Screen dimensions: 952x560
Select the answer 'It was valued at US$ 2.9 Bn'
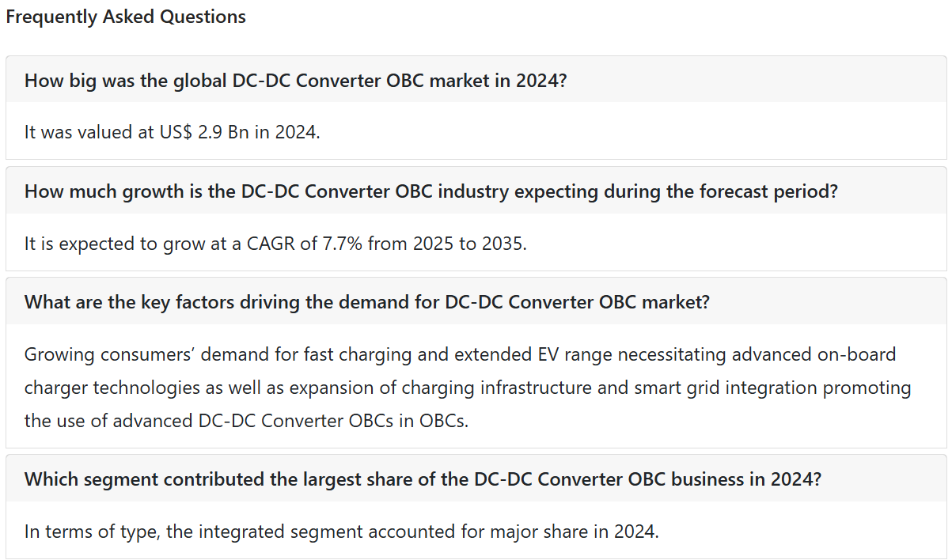(172, 132)
